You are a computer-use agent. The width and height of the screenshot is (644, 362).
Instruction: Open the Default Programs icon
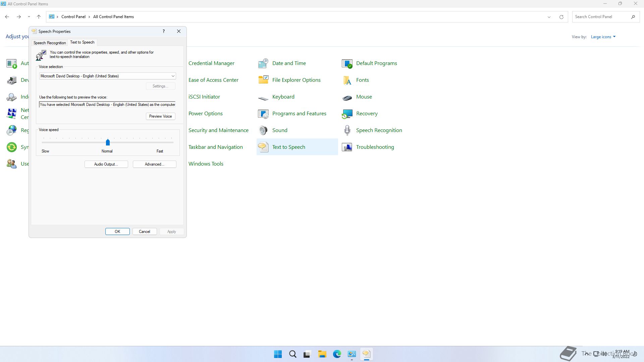tap(347, 63)
